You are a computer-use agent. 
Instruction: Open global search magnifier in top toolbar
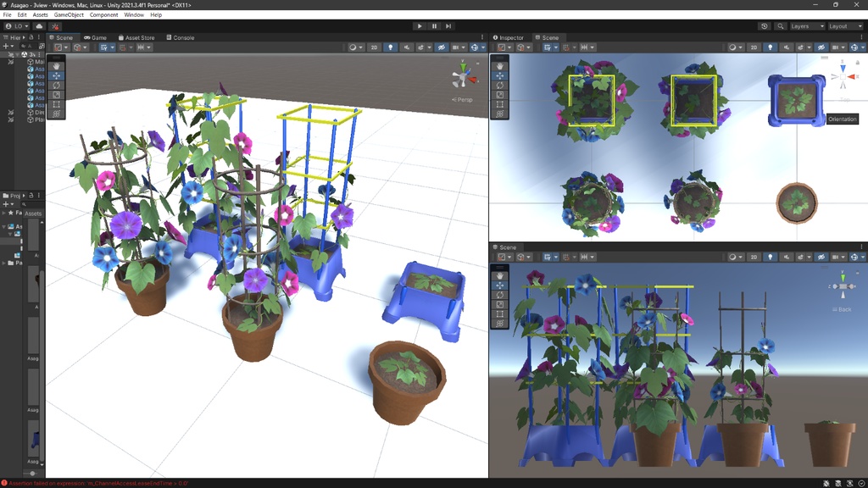780,26
